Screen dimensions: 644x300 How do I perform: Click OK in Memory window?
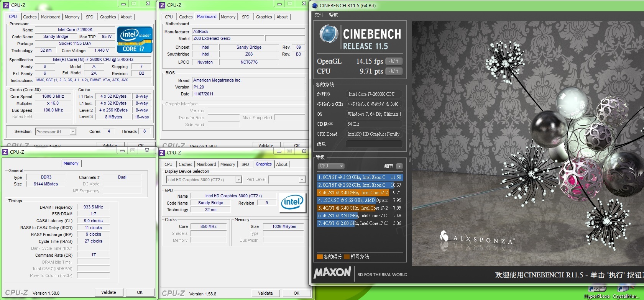(x=140, y=292)
